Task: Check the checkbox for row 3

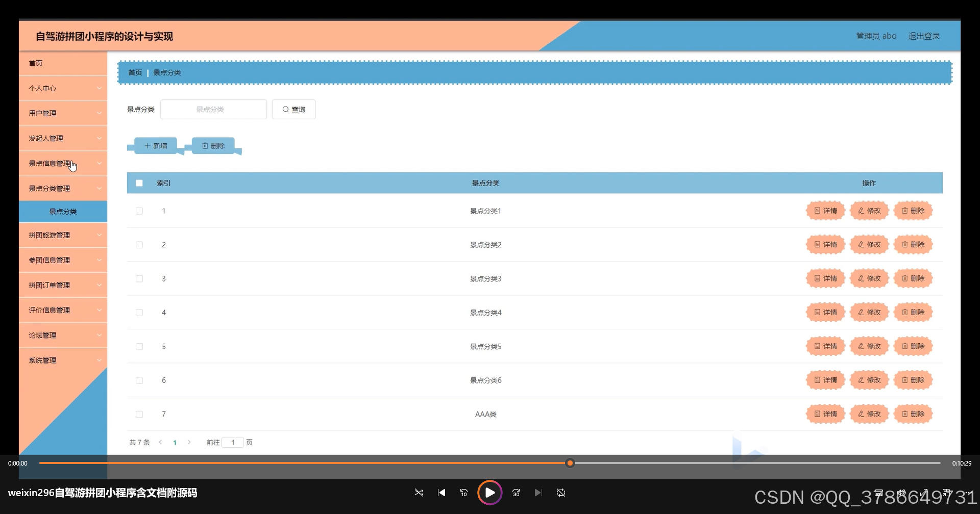Action: pyautogui.click(x=139, y=279)
